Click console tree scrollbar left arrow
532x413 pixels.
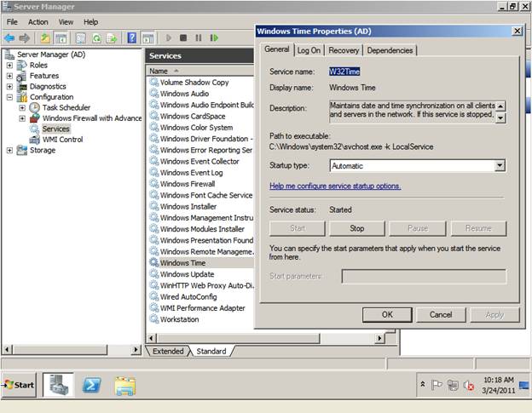(8, 349)
